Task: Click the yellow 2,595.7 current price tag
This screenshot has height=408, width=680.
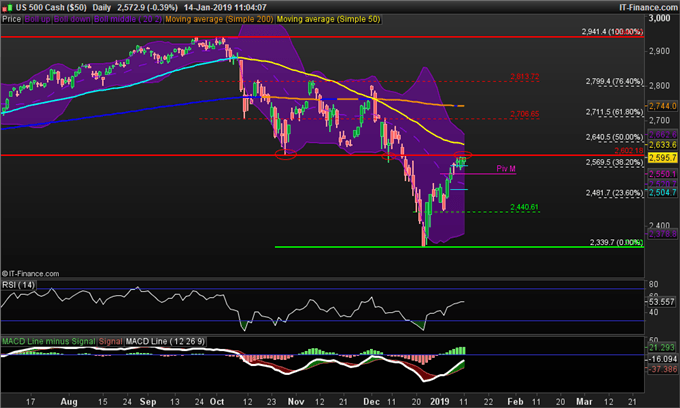Action: click(x=663, y=158)
